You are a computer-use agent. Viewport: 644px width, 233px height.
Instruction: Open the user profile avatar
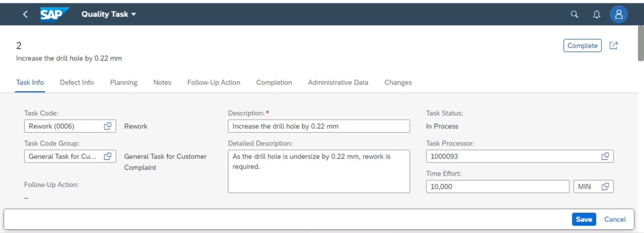(x=619, y=14)
